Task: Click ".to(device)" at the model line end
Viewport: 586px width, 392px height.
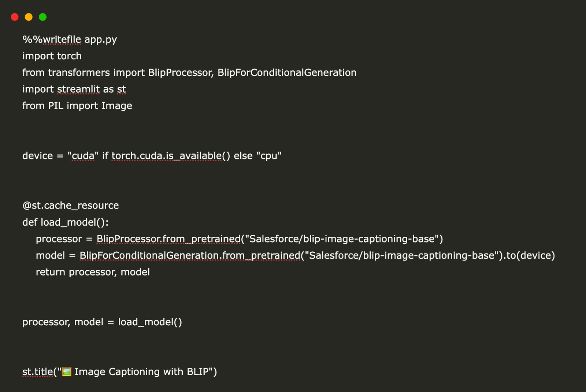Action: (531, 255)
